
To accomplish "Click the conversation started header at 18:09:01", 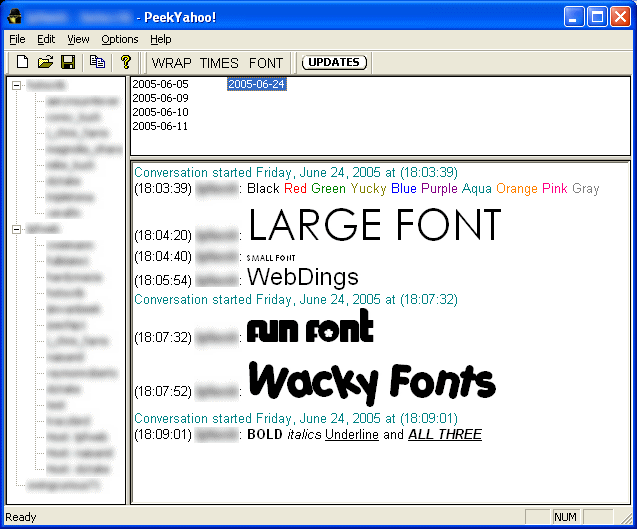I will click(x=296, y=418).
